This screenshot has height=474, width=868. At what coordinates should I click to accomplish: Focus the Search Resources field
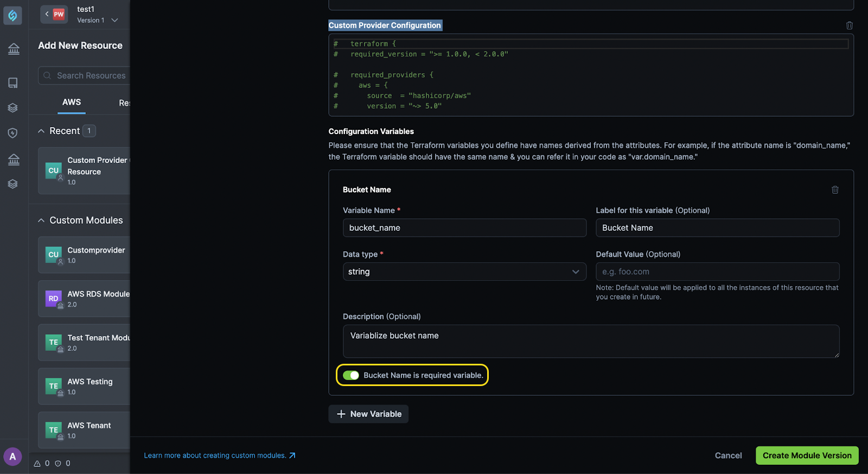84,75
